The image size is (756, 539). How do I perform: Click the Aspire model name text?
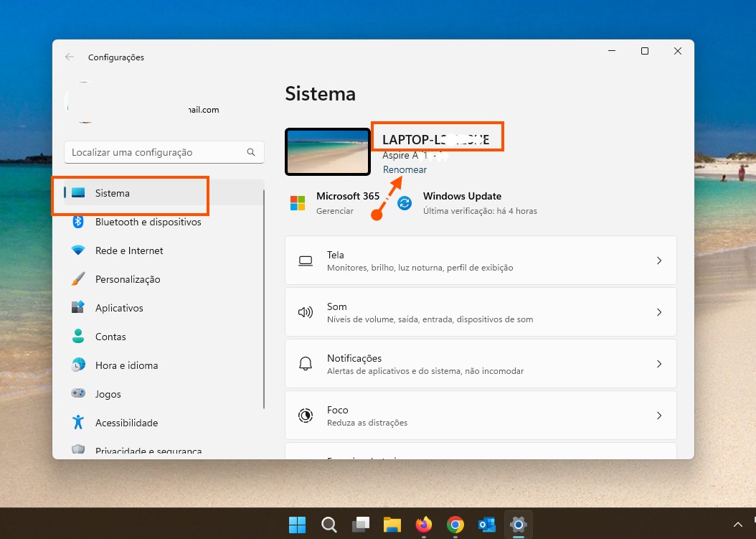(x=415, y=155)
